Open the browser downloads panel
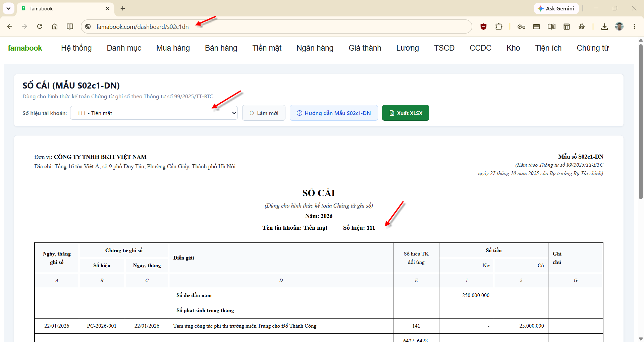The height and width of the screenshot is (342, 644). click(604, 26)
